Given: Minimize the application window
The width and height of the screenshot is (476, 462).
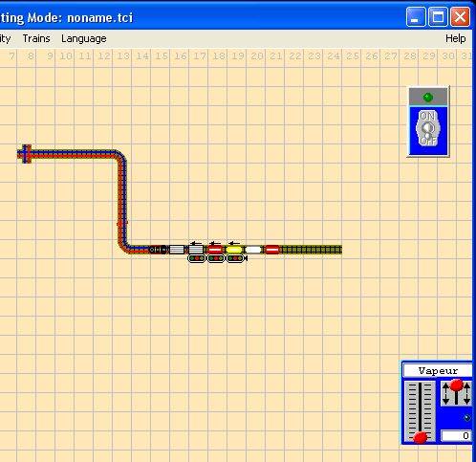Looking at the screenshot, I should click(x=416, y=17).
